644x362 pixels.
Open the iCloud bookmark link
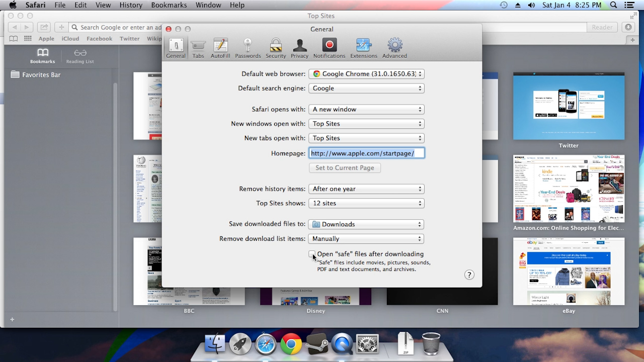(x=70, y=39)
